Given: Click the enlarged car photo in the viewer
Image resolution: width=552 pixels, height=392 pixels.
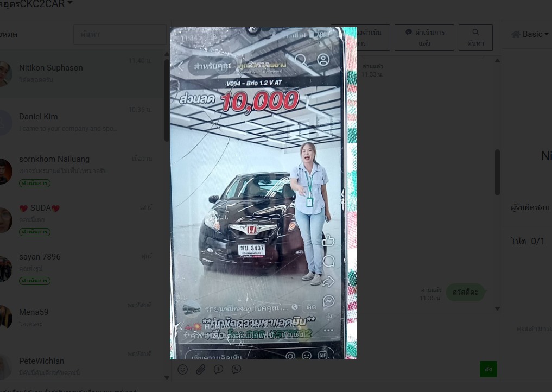Looking at the screenshot, I should pos(263,193).
